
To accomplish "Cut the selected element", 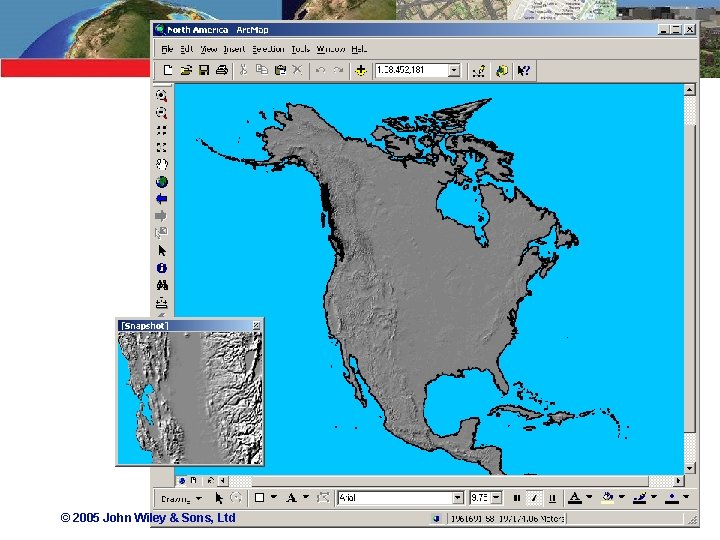I will [243, 70].
